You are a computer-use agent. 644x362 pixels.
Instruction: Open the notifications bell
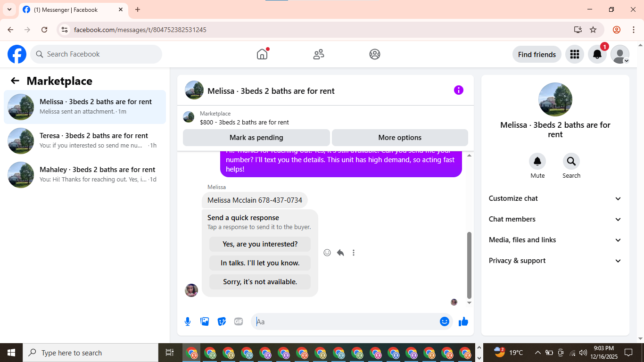(597, 54)
